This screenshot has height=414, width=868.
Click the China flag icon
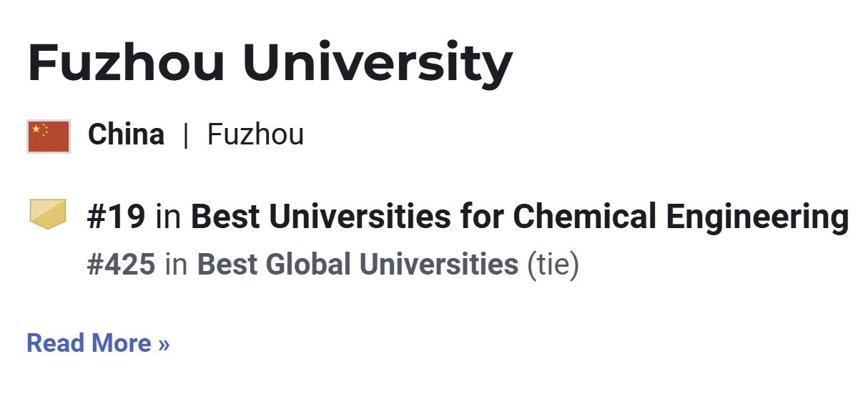tap(49, 137)
